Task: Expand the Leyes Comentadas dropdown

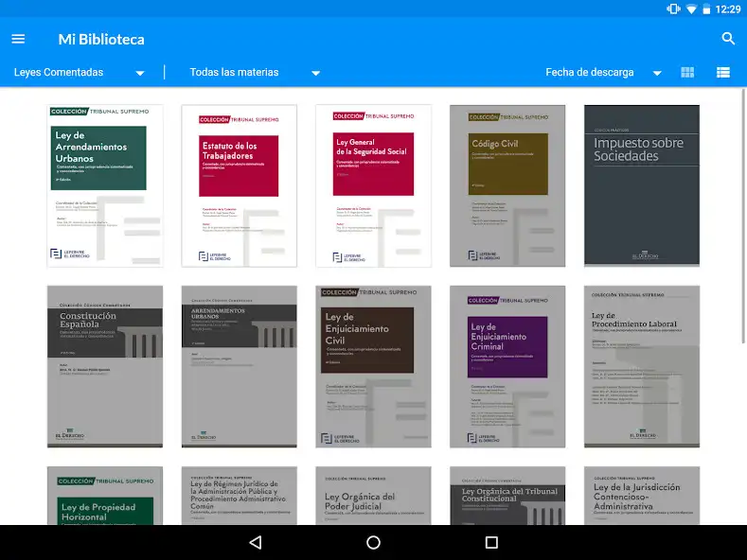Action: pos(80,73)
